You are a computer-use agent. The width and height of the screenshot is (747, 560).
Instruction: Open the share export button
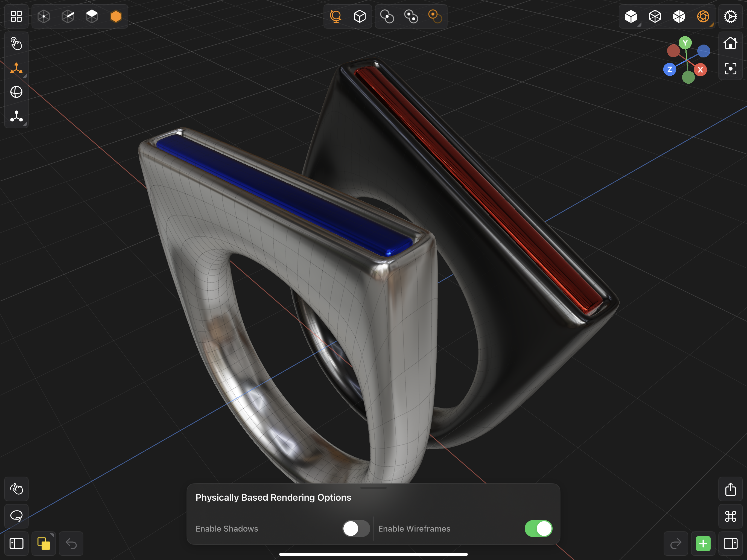(730, 489)
